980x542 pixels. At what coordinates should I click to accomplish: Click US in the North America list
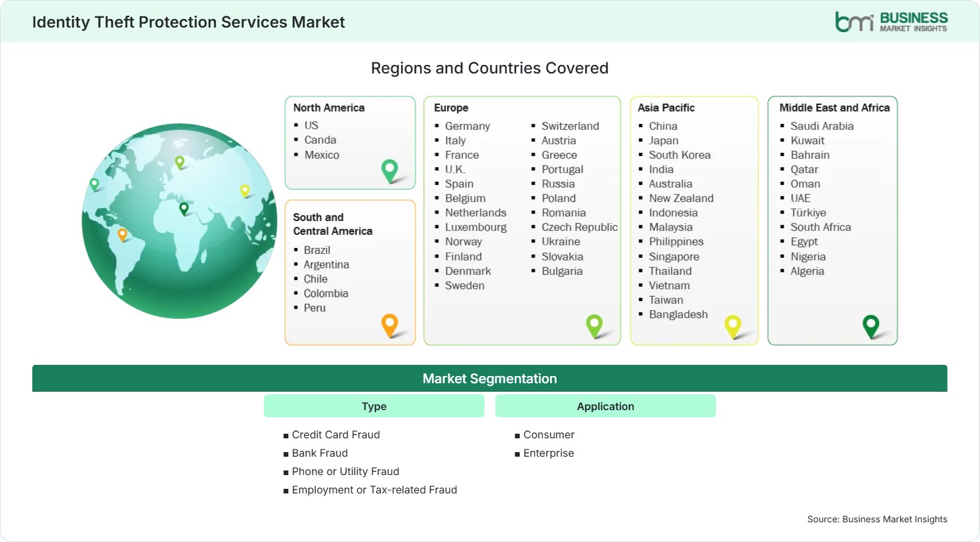point(311,125)
